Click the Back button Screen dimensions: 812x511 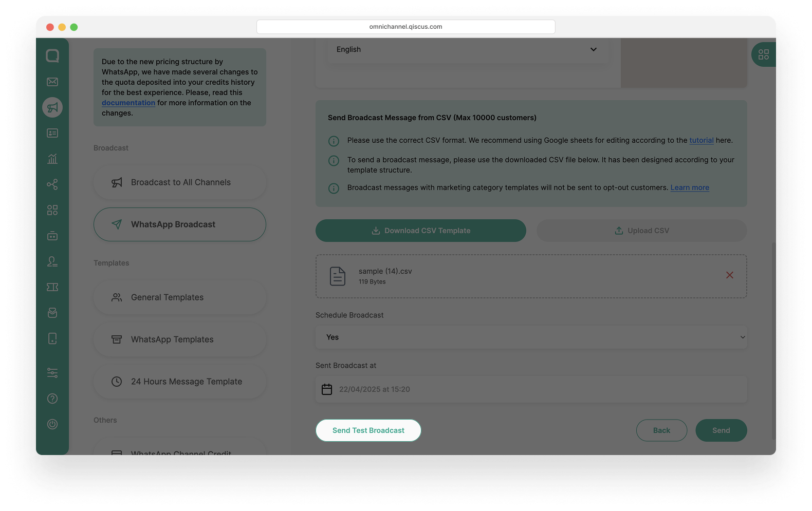pyautogui.click(x=662, y=430)
